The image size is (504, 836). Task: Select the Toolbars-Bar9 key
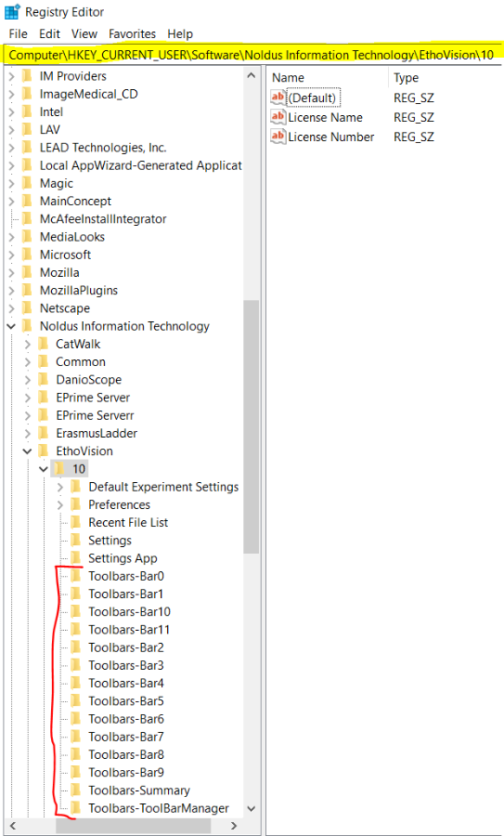(x=126, y=773)
